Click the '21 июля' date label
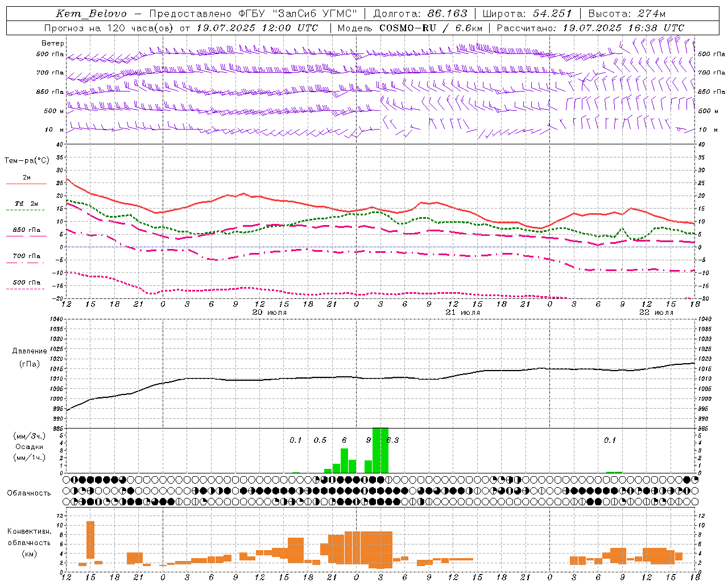This screenshot has width=728, height=582. point(463,313)
